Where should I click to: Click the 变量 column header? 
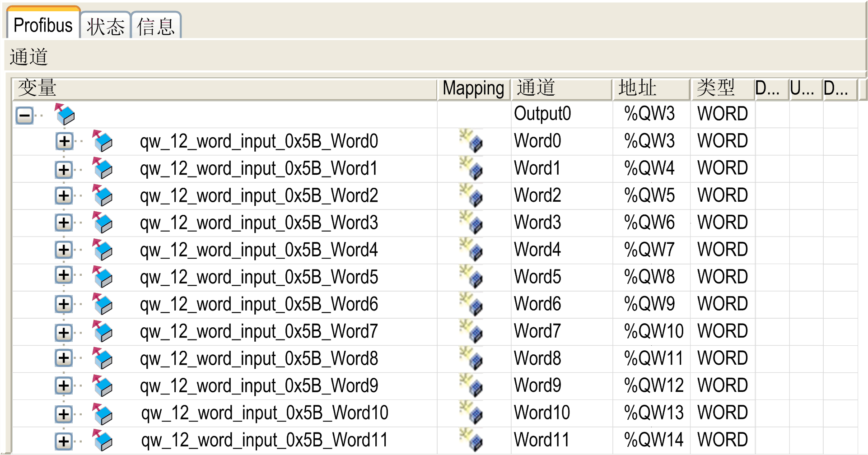click(224, 88)
